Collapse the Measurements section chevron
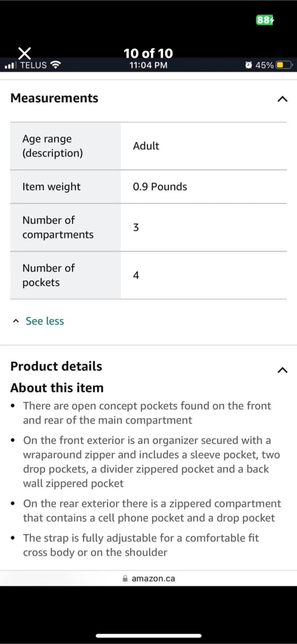Viewport: 297px width, 644px height. [282, 99]
